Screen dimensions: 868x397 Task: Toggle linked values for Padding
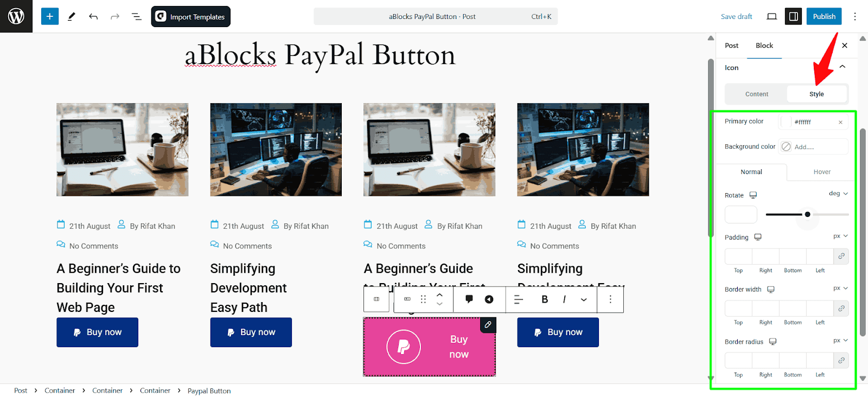(841, 256)
